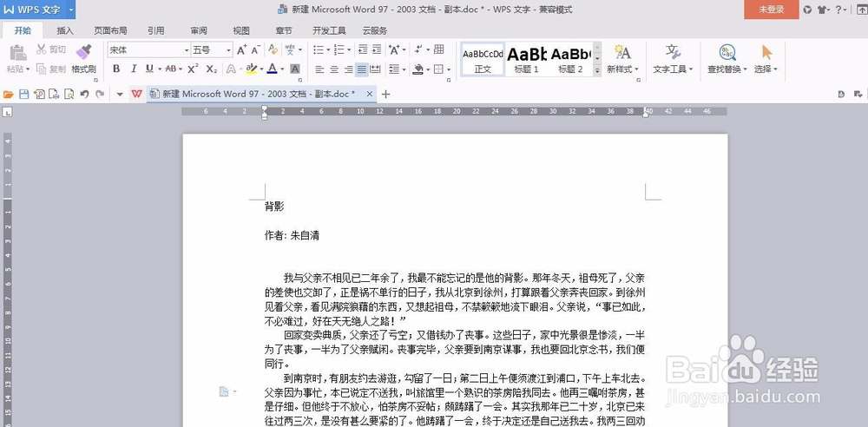Screen dimensions: 868x427
Task: Increase paragraph indent
Action: click(x=377, y=49)
